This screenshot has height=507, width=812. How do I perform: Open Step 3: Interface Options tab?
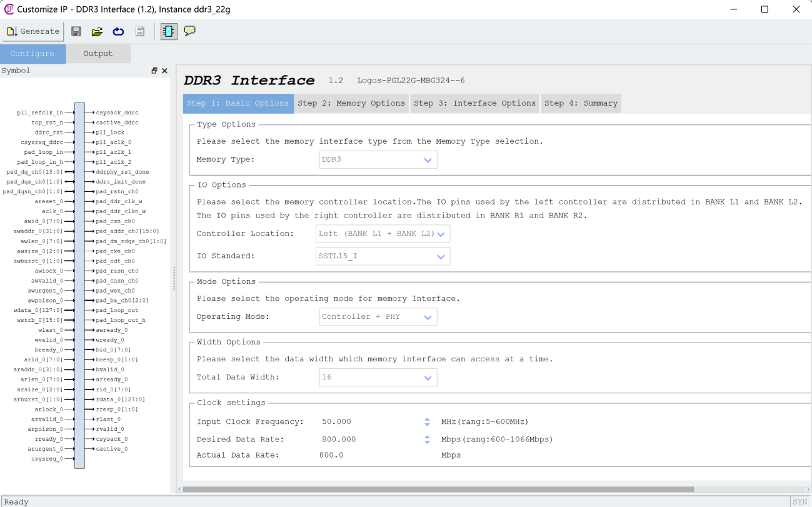coord(475,103)
